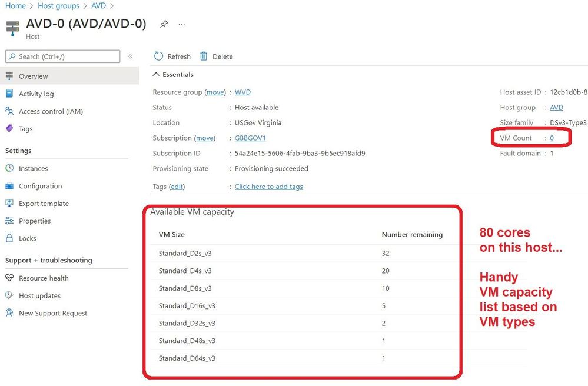The width and height of the screenshot is (588, 386).
Task: Click the Home breadcrumb link
Action: click(x=15, y=6)
